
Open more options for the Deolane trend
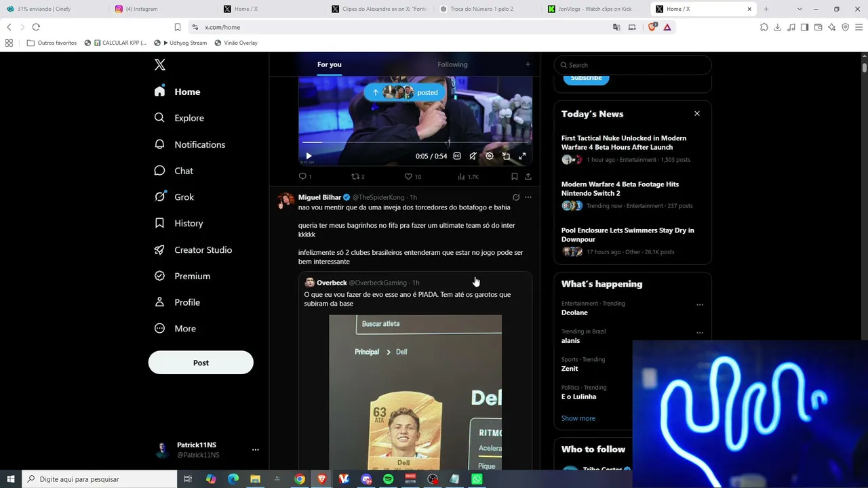tap(700, 305)
